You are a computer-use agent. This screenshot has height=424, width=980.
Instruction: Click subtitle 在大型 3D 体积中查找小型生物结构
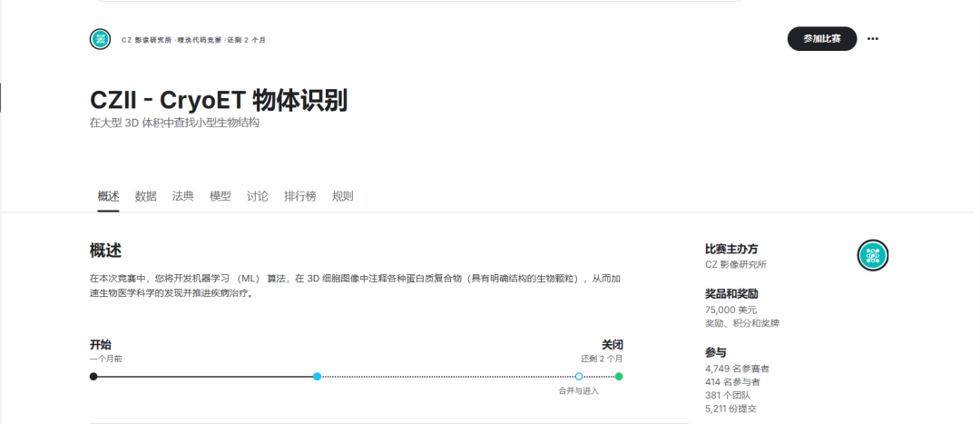coord(174,123)
